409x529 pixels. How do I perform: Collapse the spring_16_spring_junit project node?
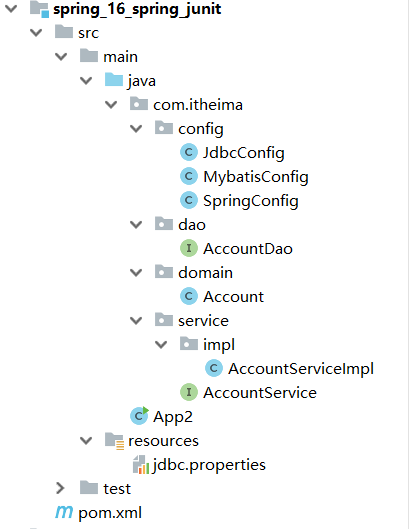click(x=11, y=8)
